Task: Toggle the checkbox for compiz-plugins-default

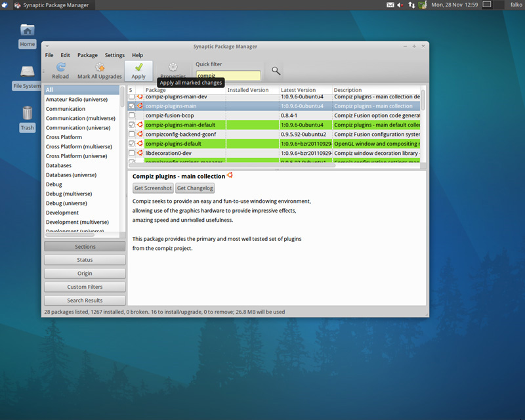Action: (131, 144)
